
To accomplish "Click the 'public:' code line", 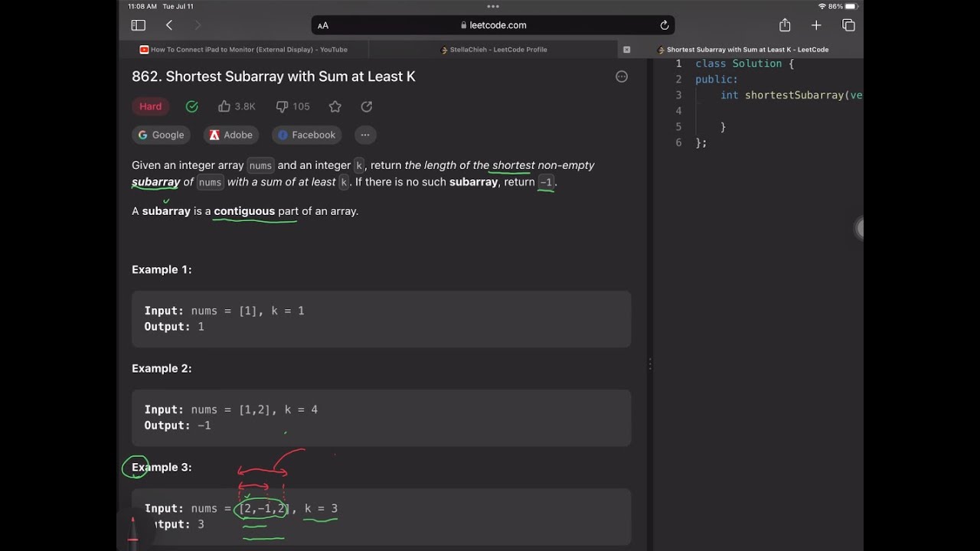I will (717, 80).
